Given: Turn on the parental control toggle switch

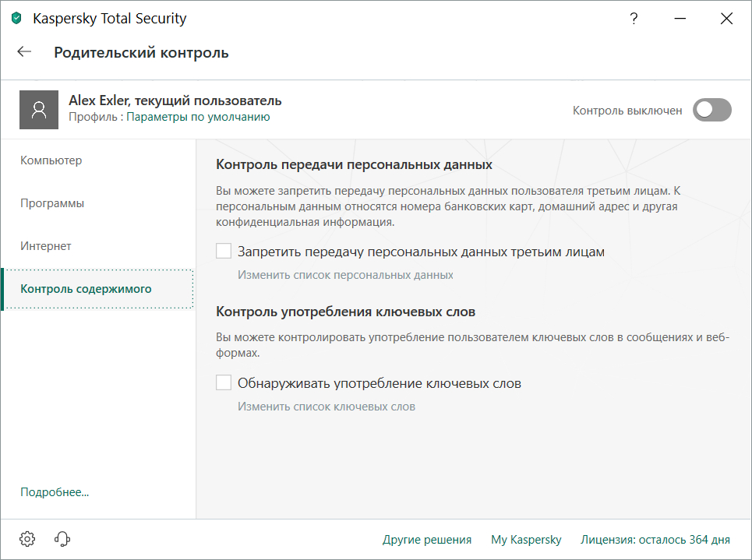Looking at the screenshot, I should pyautogui.click(x=712, y=110).
